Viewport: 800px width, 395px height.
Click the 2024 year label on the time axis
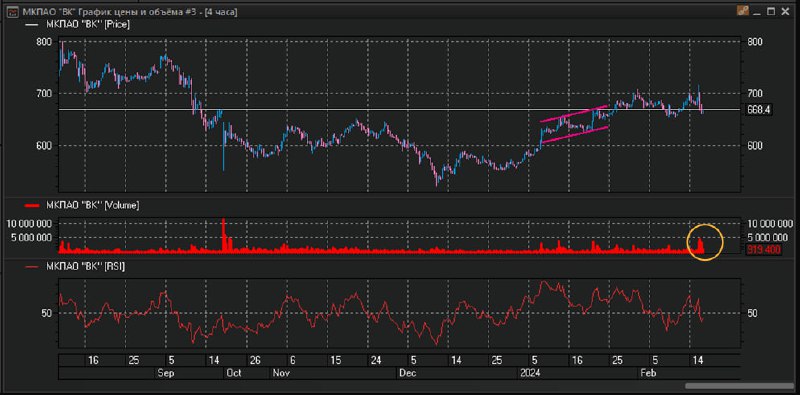(530, 373)
